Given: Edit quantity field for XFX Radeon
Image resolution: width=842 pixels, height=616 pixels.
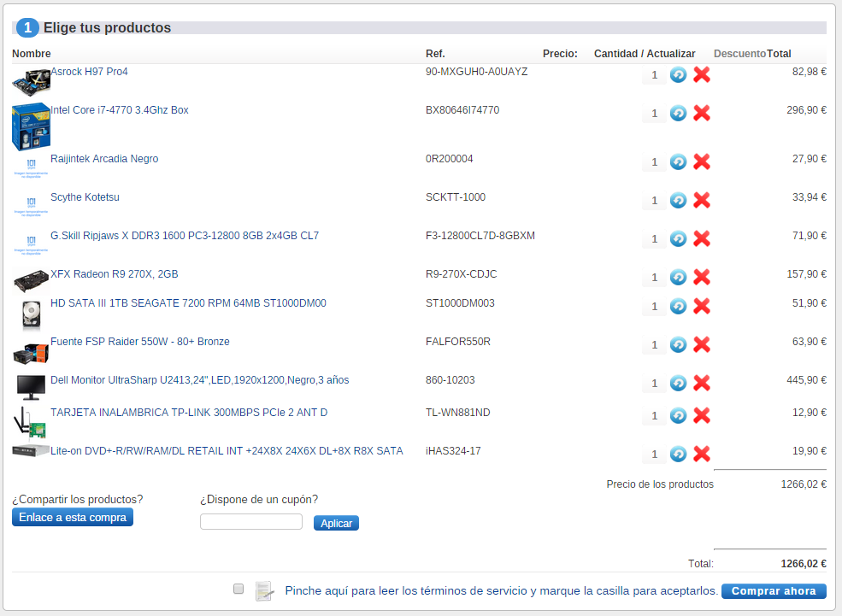Looking at the screenshot, I should pos(654,278).
